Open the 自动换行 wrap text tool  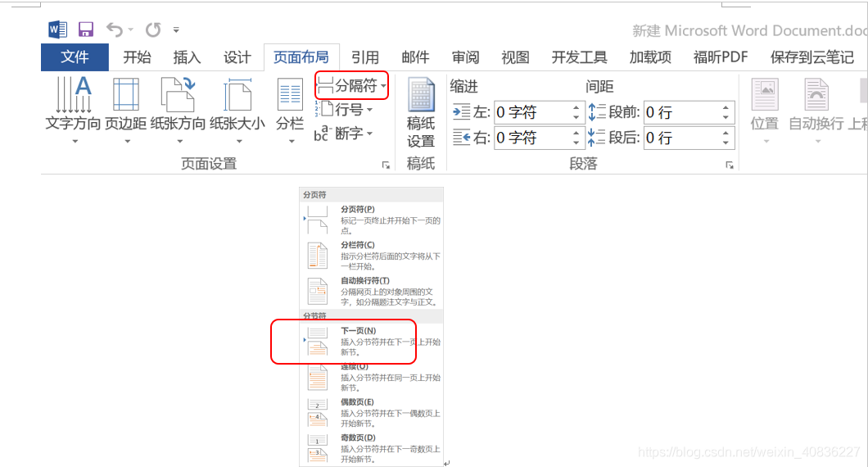coord(816,111)
